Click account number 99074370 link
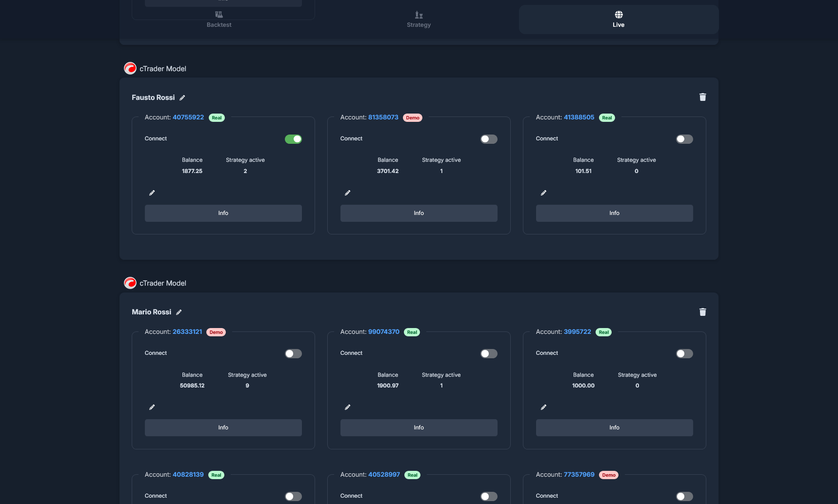The height and width of the screenshot is (504, 838). tap(384, 332)
